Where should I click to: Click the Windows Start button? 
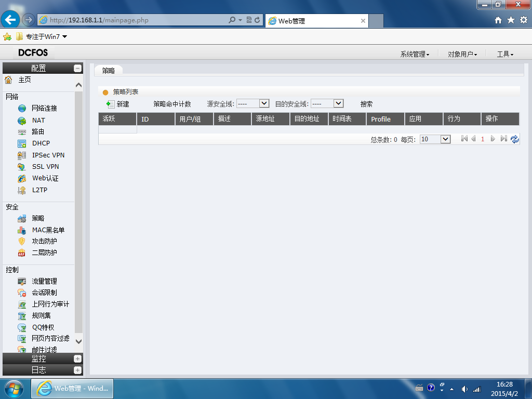(x=14, y=389)
